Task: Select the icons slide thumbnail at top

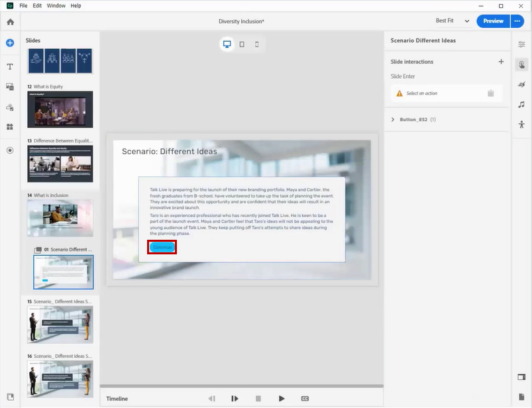Action: [x=60, y=61]
